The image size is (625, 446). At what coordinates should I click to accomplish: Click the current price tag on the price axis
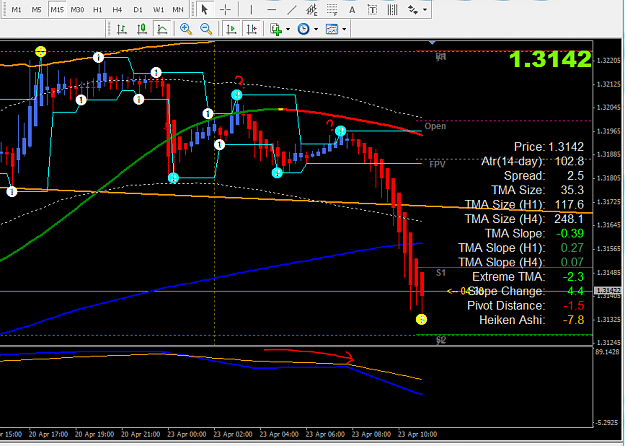607,291
